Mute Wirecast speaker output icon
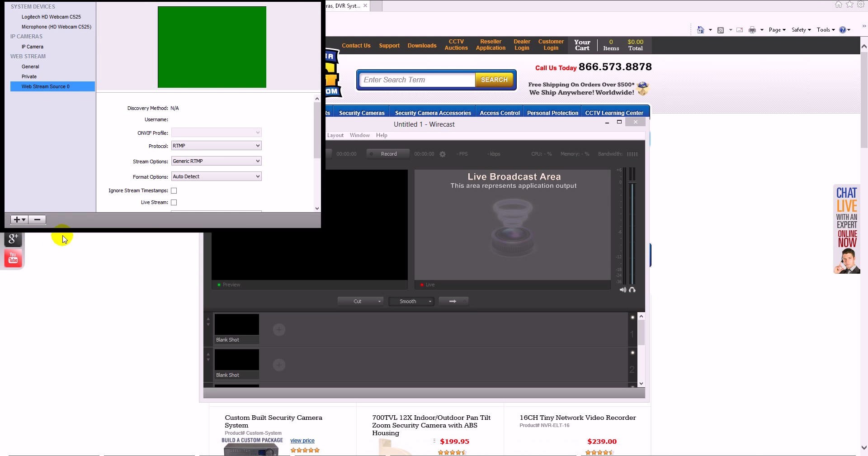Viewport: 868px width, 456px height. tap(623, 290)
